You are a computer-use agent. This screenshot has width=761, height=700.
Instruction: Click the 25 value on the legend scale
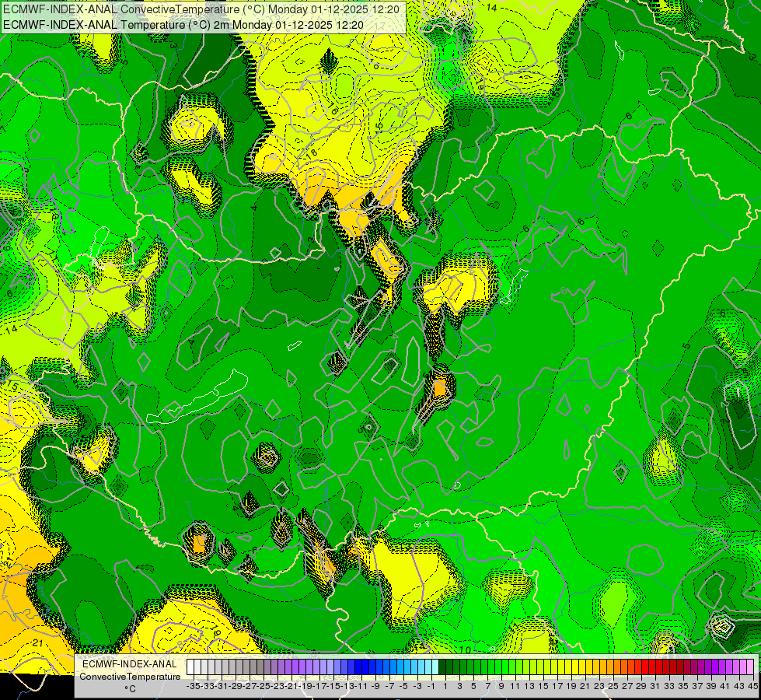click(x=614, y=686)
